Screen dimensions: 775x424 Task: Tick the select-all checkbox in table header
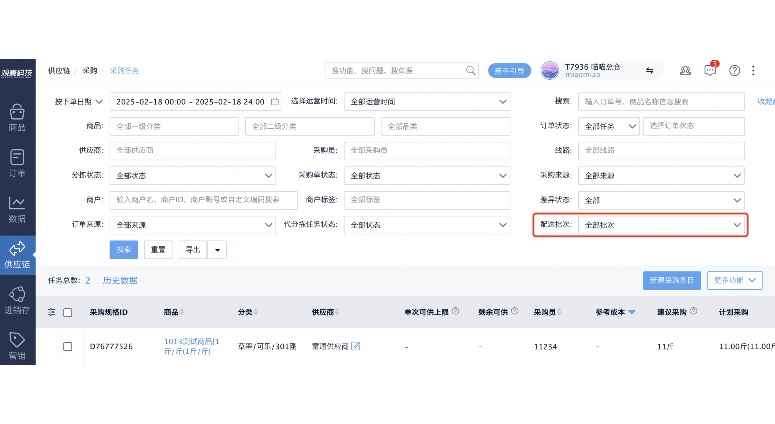coord(68,312)
